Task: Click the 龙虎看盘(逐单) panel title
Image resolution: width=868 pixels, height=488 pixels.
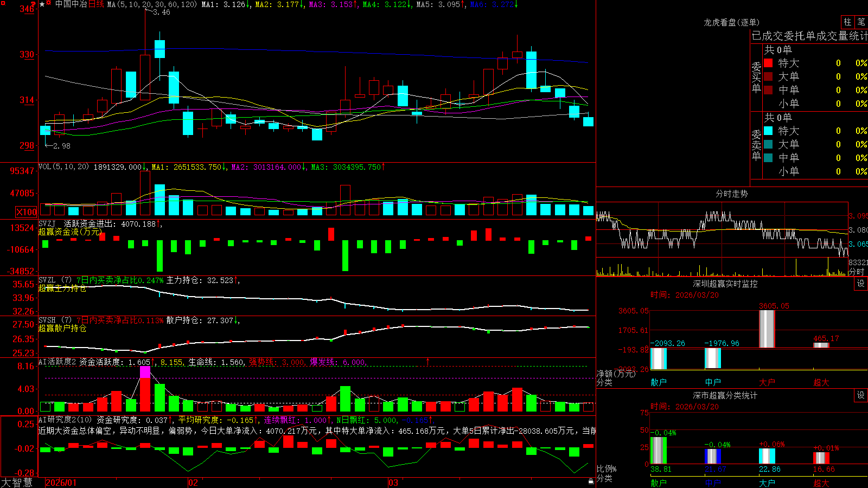Action: click(731, 22)
